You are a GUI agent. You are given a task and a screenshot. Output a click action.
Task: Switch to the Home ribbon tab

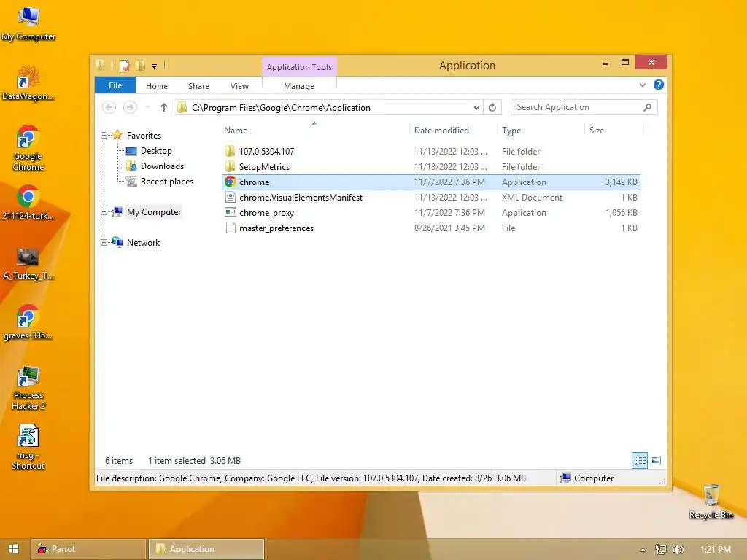(x=157, y=86)
